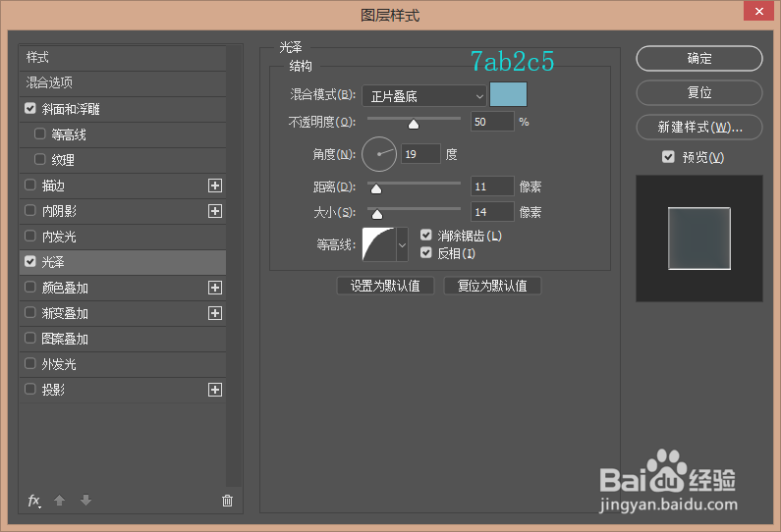The image size is (781, 532).
Task: Click the blue satin color swatch
Action: tap(508, 94)
